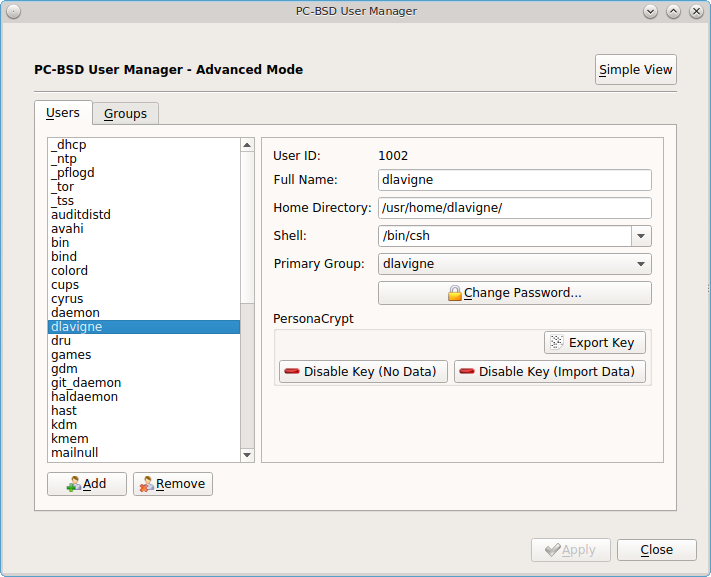The height and width of the screenshot is (577, 711).
Task: Click user list scrollbar up arrow
Action: click(247, 145)
